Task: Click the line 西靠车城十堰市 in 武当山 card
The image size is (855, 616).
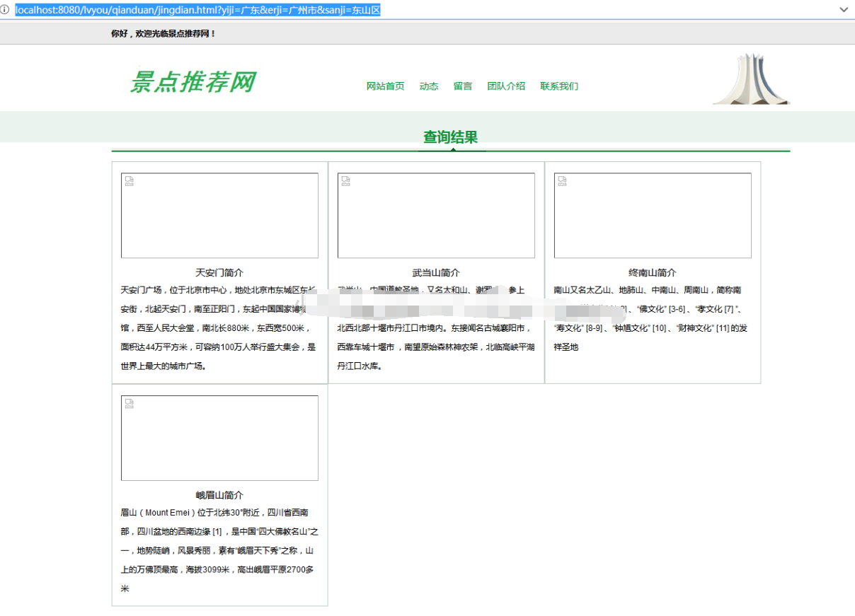Action: pyautogui.click(x=436, y=347)
